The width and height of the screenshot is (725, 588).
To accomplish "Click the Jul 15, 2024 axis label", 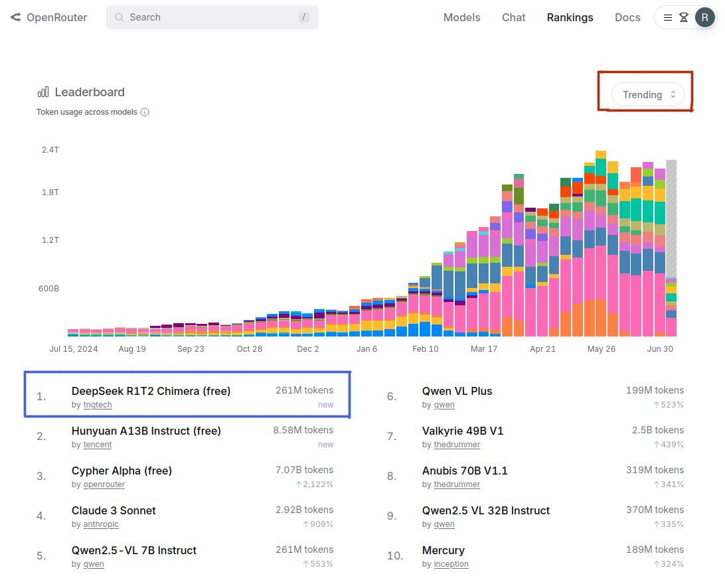I will click(74, 349).
